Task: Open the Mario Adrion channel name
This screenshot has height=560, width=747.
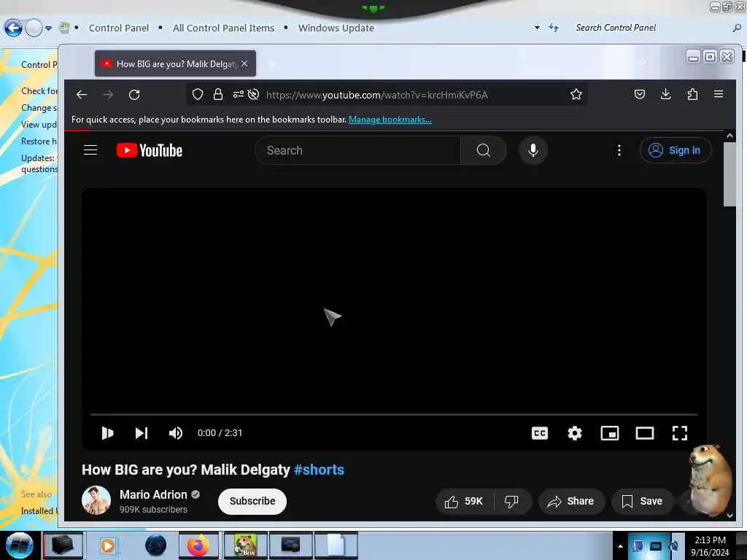Action: (x=153, y=495)
